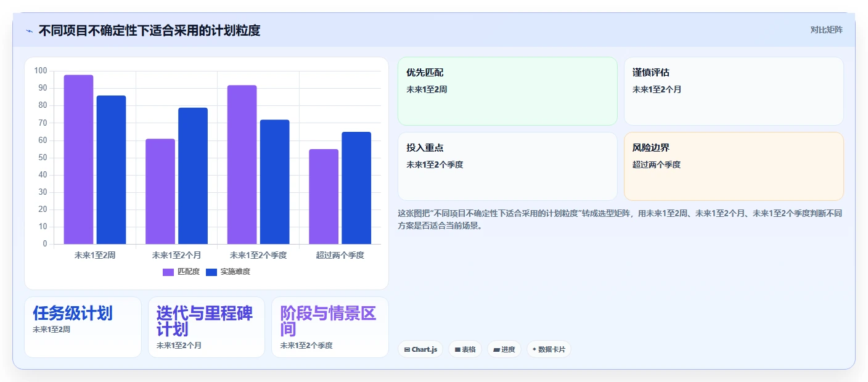Click 超过两个季度 text in 风险边界 card
This screenshot has height=382, width=868.
point(657,165)
